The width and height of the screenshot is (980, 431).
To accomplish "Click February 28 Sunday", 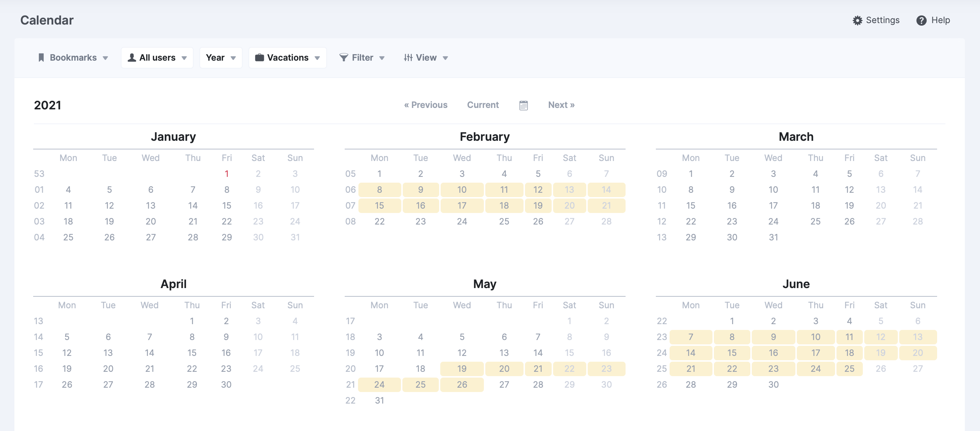I will tap(606, 221).
